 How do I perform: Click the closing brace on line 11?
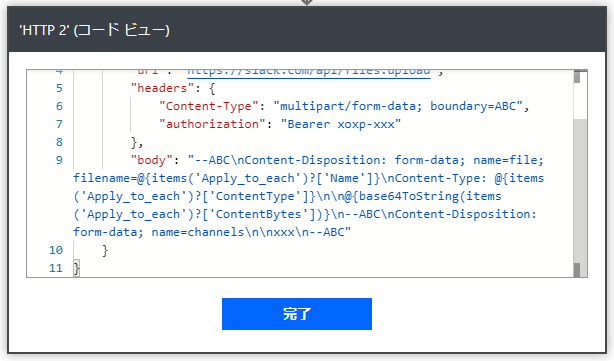pos(76,268)
